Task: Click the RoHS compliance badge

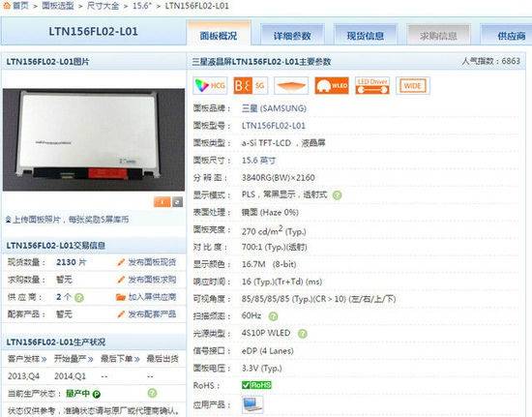Action: 256,385
